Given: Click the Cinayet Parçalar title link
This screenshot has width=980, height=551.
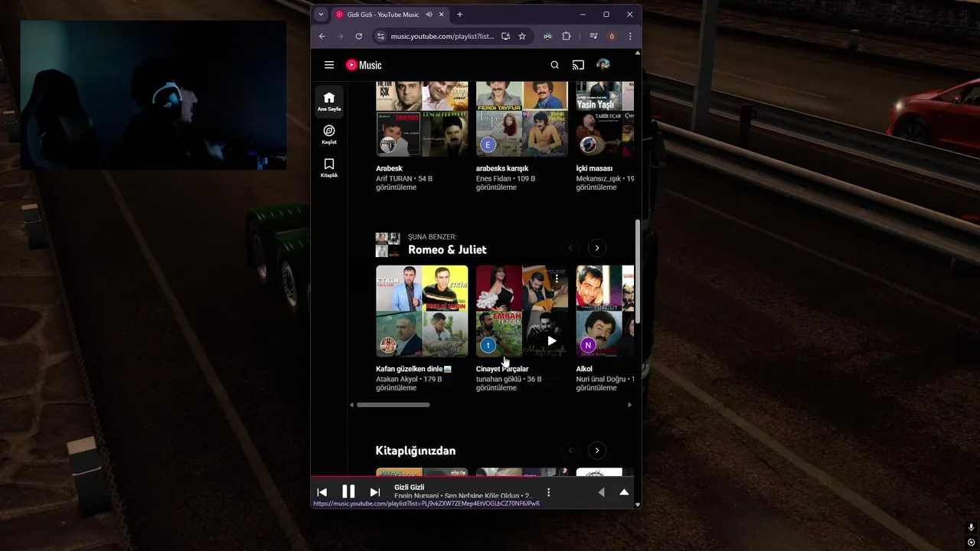Looking at the screenshot, I should [x=502, y=369].
